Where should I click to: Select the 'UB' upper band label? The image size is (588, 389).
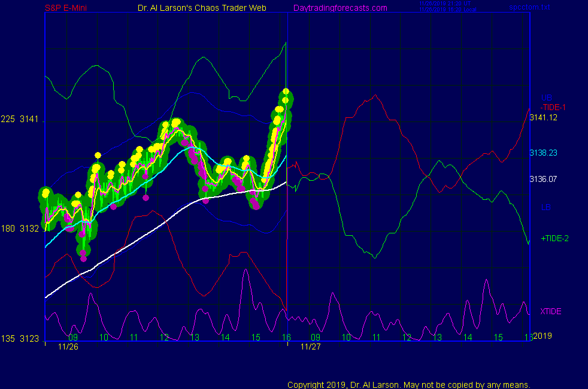(546, 98)
